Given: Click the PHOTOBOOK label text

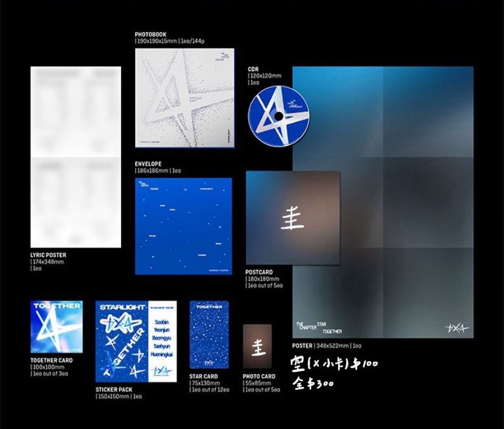Looking at the screenshot, I should 150,35.
